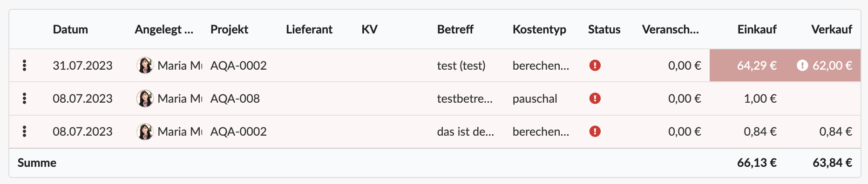Click Maria's avatar in the first row
The image size is (868, 184).
point(145,66)
